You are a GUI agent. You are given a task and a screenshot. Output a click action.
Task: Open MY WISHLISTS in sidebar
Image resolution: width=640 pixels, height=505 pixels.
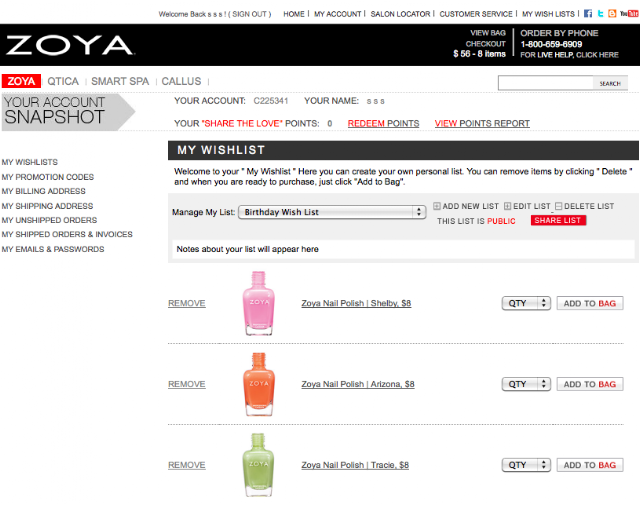coord(30,162)
